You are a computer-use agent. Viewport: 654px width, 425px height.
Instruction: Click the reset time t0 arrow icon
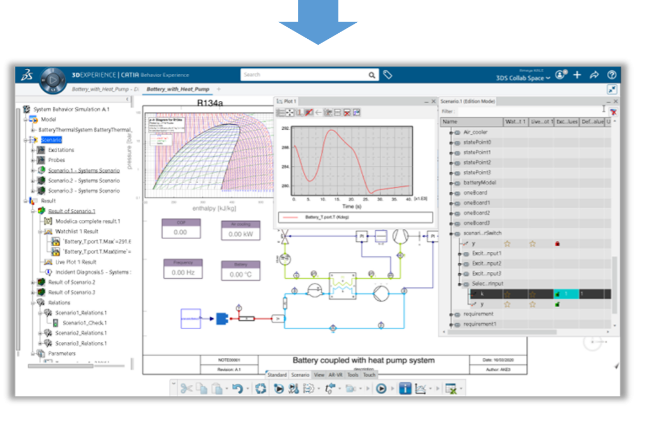tap(330, 389)
